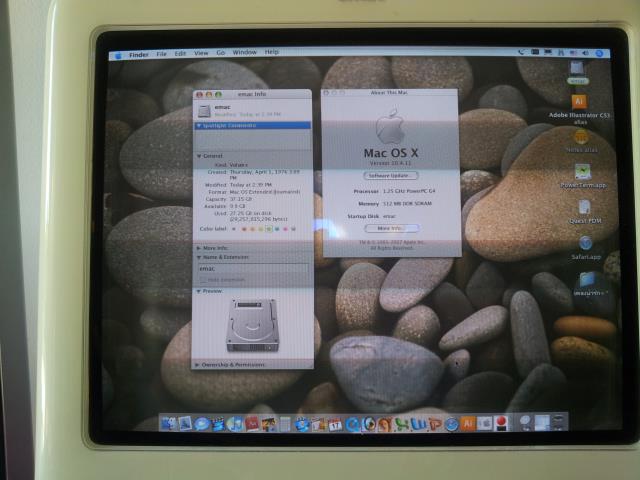The image size is (640, 480).
Task: Click the Version 10.4.11 text
Action: pos(390,163)
